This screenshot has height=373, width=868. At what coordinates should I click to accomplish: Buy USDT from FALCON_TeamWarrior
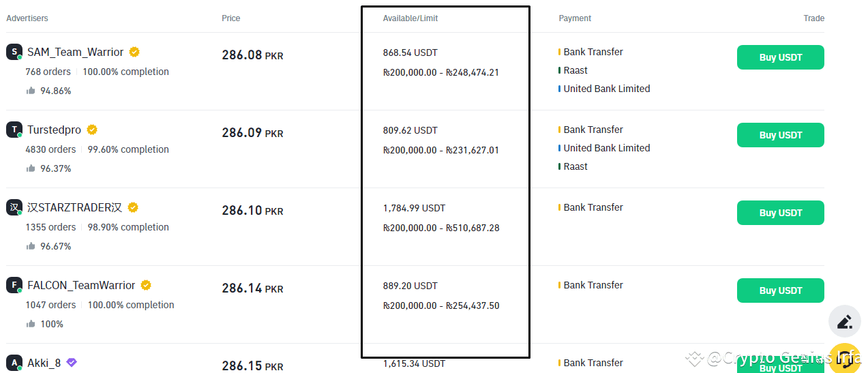tap(780, 290)
